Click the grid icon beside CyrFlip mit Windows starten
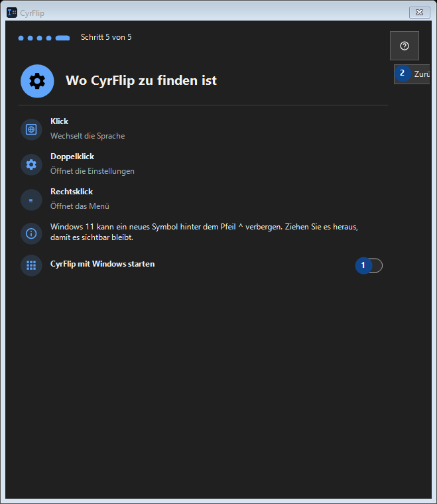437x504 pixels. pyautogui.click(x=31, y=265)
